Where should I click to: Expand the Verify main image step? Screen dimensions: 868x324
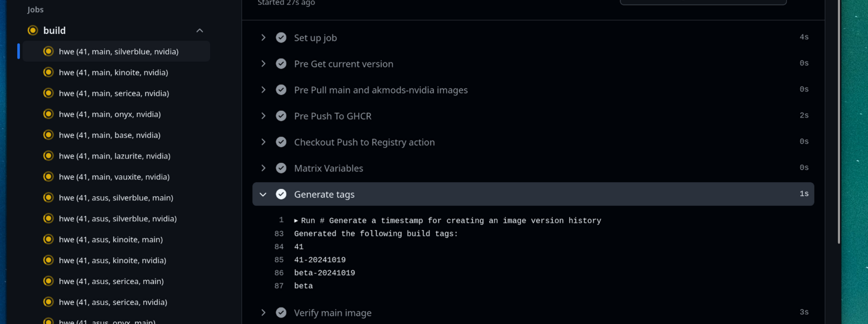pos(263,313)
